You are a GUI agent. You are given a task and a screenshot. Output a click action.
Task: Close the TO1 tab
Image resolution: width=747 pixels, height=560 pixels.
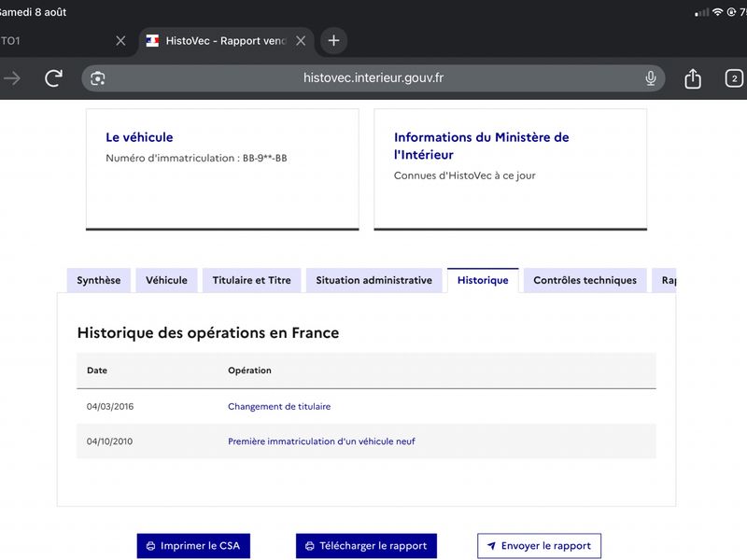coord(120,41)
